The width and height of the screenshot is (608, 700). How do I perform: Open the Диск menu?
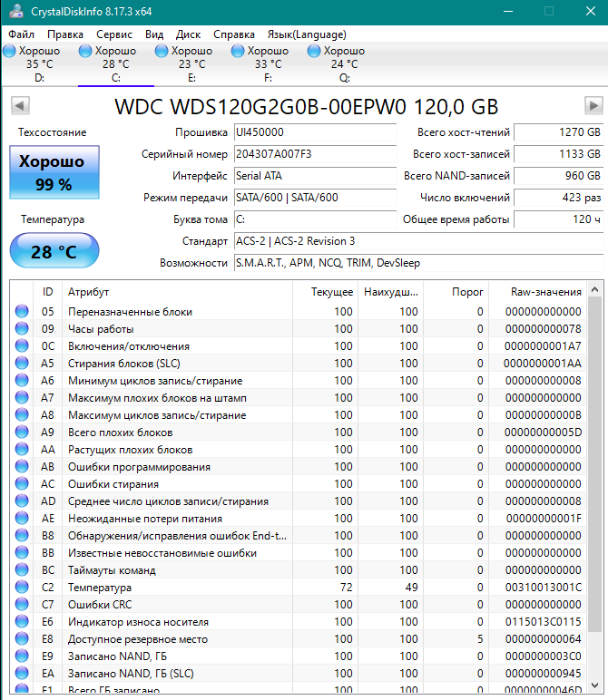[x=188, y=34]
